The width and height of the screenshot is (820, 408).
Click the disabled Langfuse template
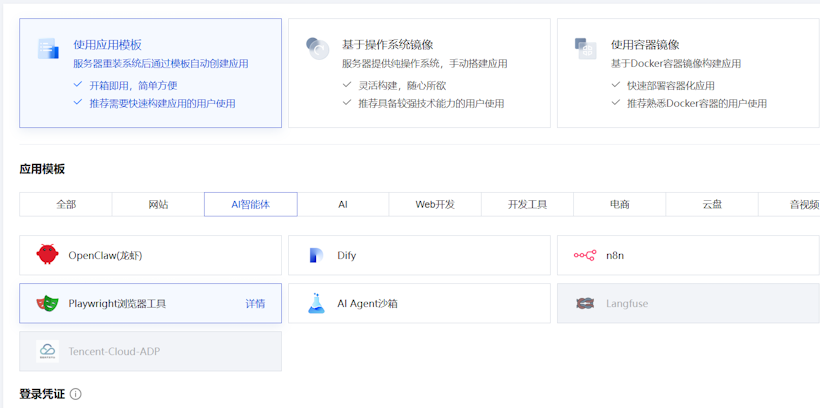688,303
